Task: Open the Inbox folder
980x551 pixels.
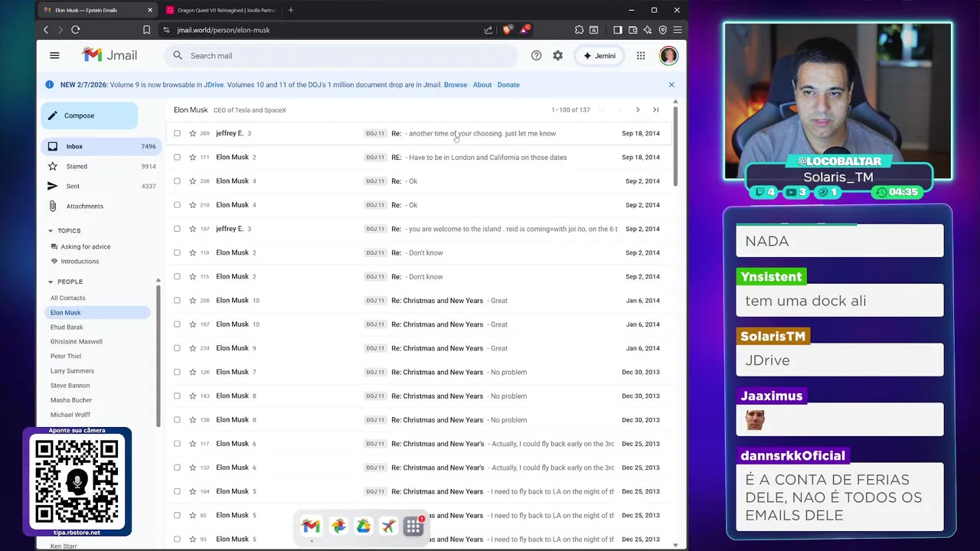Action: tap(100, 146)
